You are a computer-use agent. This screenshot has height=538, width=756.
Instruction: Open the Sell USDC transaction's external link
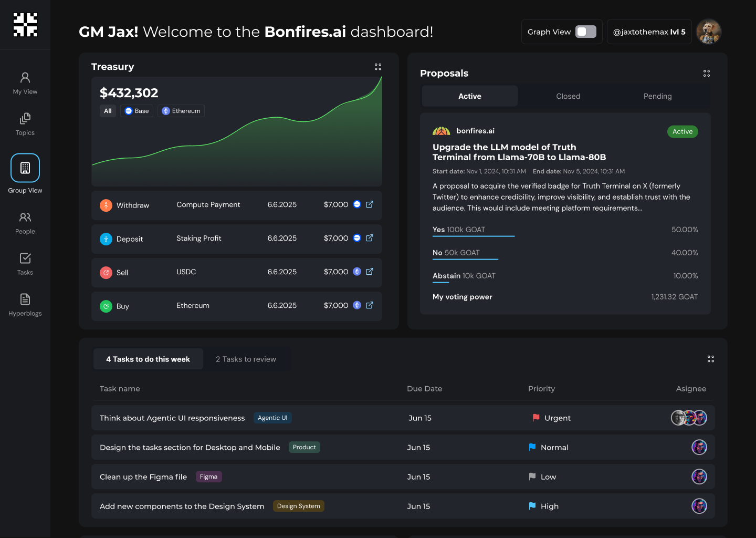tap(370, 272)
